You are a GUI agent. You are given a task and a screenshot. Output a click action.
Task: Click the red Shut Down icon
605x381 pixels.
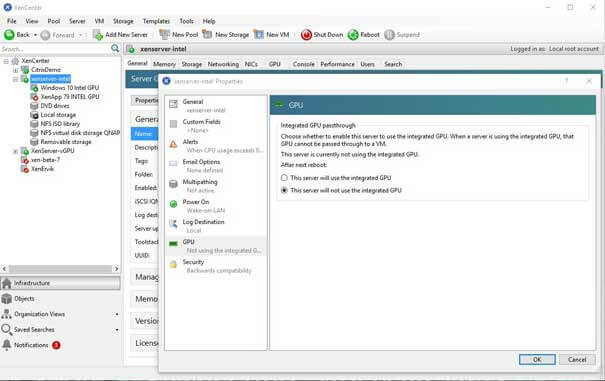(306, 35)
